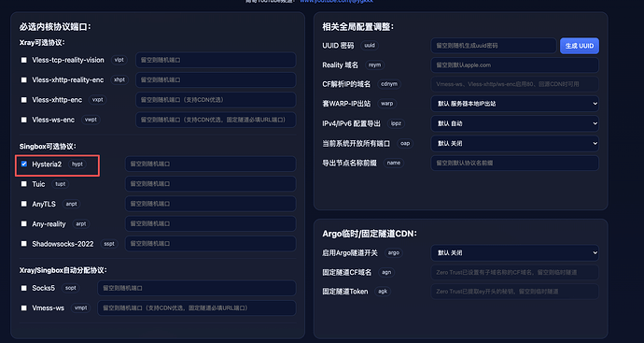The height and width of the screenshot is (343, 644).
Task: Click the Tuic port input field
Action: 210,184
